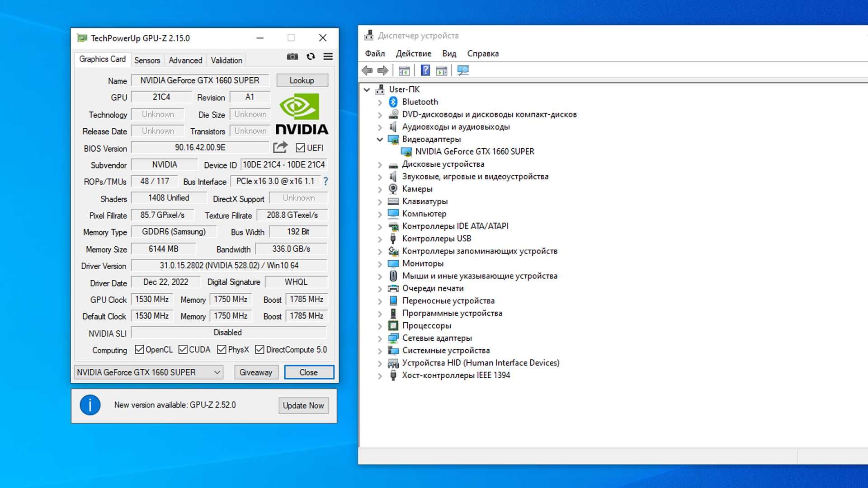Expand Контроллеры запоминающих устройств category

click(380, 251)
